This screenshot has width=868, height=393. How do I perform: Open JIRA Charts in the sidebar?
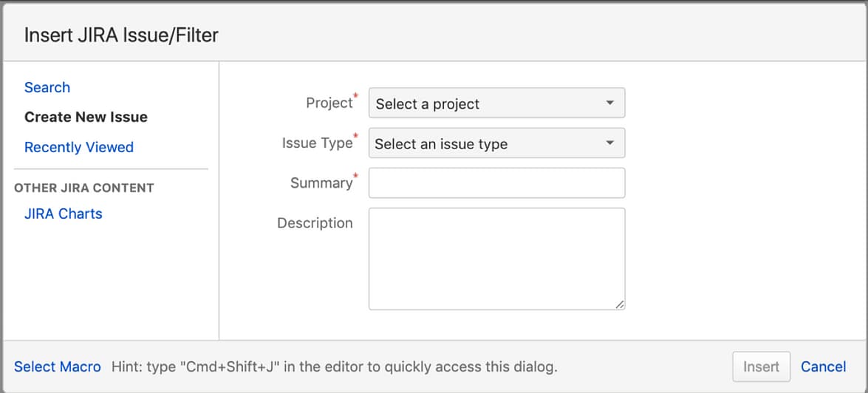tap(63, 213)
